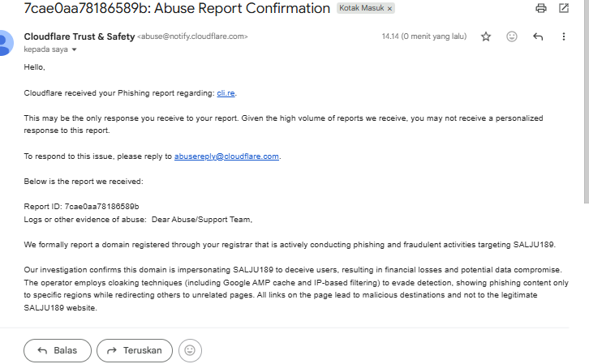Click the sender address abuse@notify.cloudflare.com
The image size is (589, 364).
192,36
